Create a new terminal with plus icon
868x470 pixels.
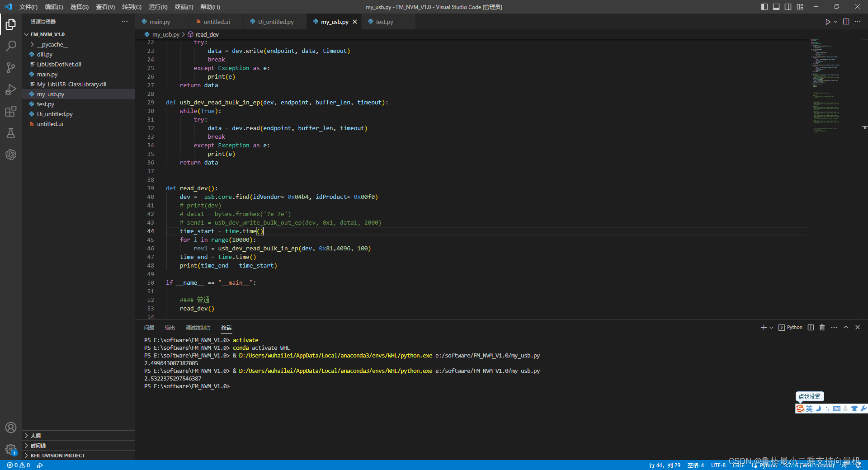[763, 328]
